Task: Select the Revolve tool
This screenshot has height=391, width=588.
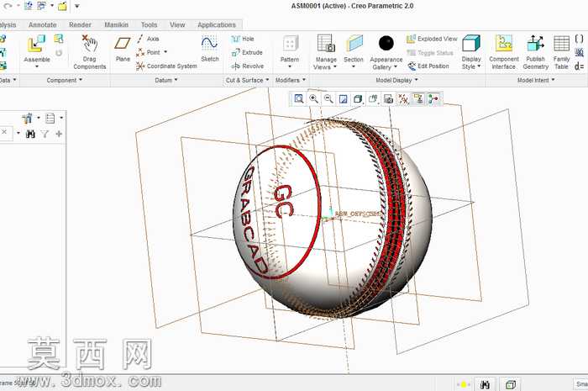Action: (248, 66)
